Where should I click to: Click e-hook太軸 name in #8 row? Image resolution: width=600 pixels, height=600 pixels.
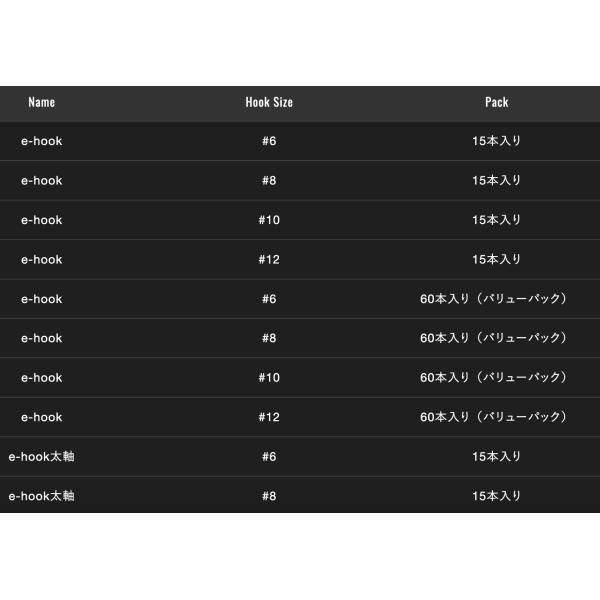point(41,496)
